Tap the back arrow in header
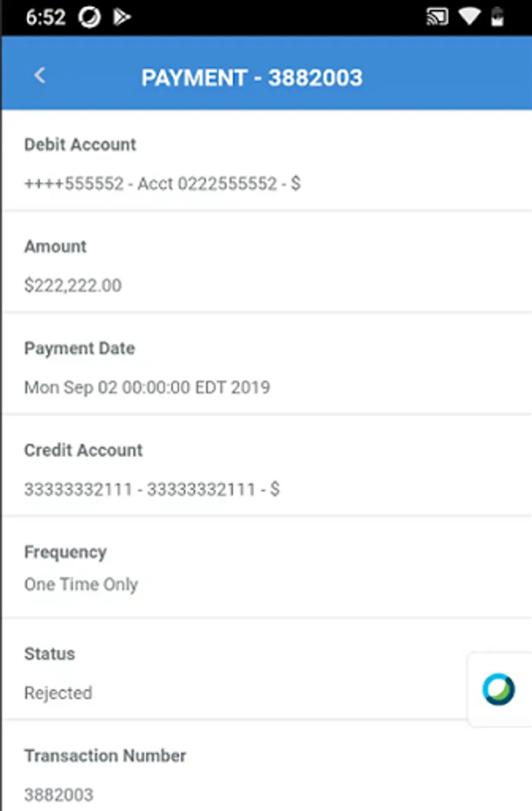Screen dimensions: 532x811 [40, 76]
